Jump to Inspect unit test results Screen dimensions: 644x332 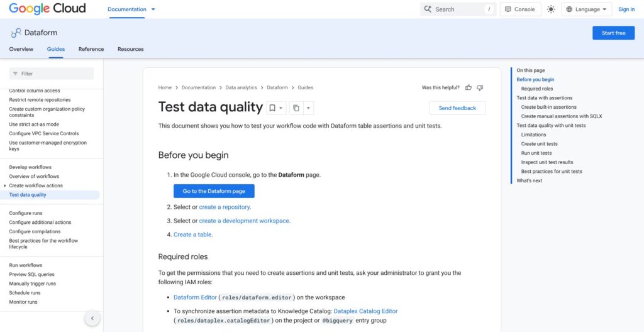coord(547,162)
